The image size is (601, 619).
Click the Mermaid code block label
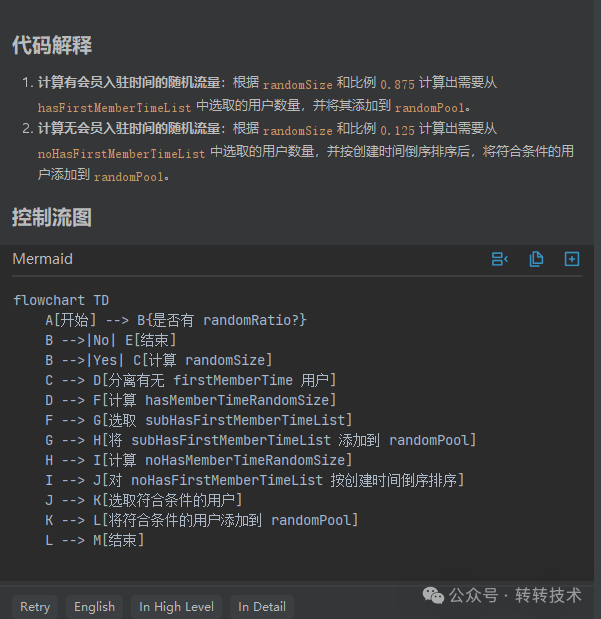coord(43,259)
